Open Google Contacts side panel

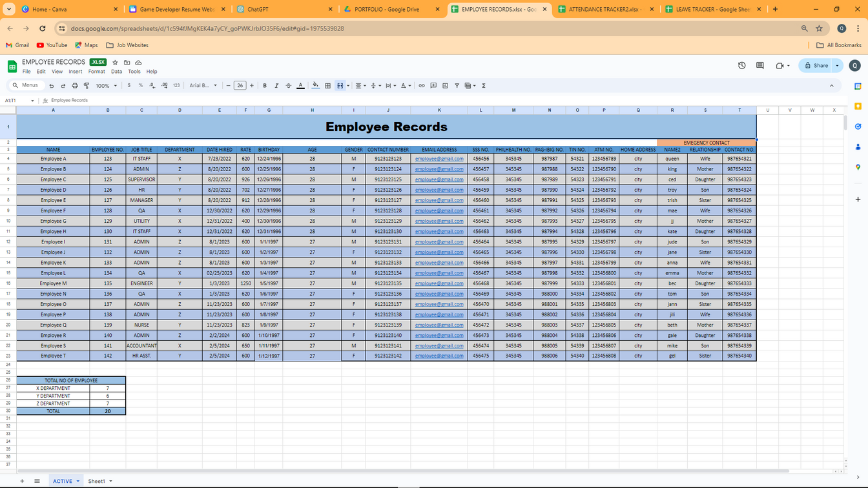coord(858,147)
